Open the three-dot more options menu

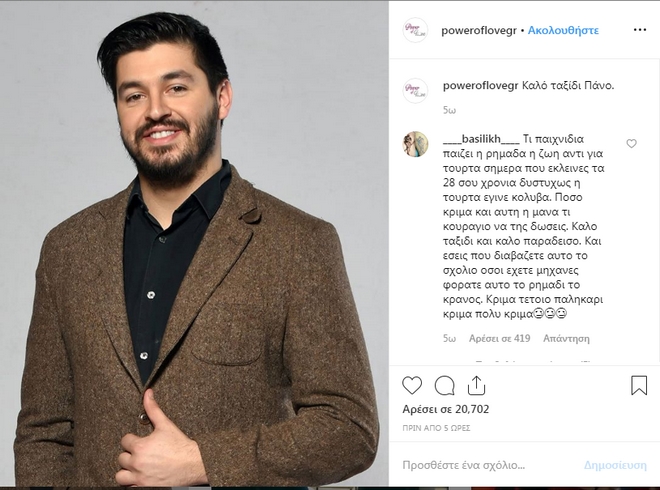click(x=639, y=30)
